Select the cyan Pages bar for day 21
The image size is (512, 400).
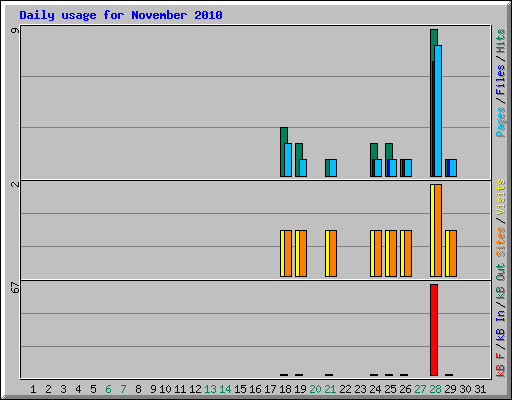pyautogui.click(x=333, y=168)
